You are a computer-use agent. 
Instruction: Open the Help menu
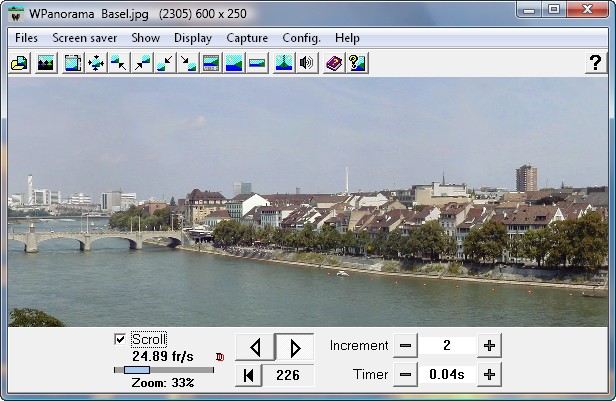347,38
